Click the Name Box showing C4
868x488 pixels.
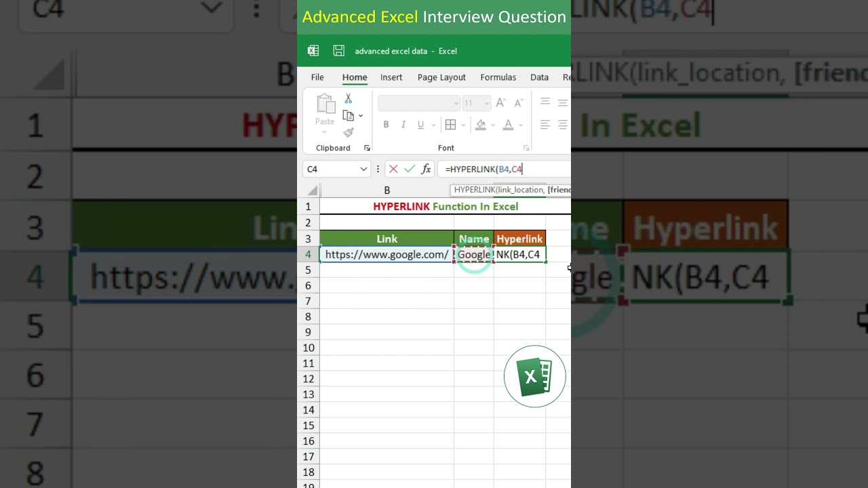[330, 169]
